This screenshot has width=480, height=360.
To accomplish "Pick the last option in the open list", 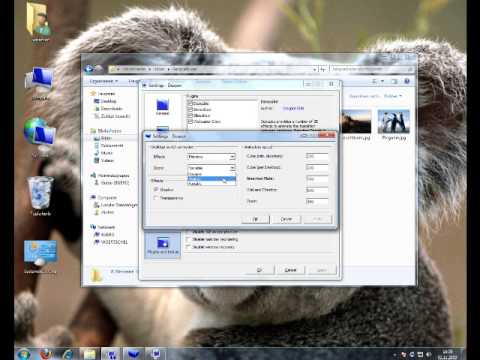I will [x=212, y=184].
